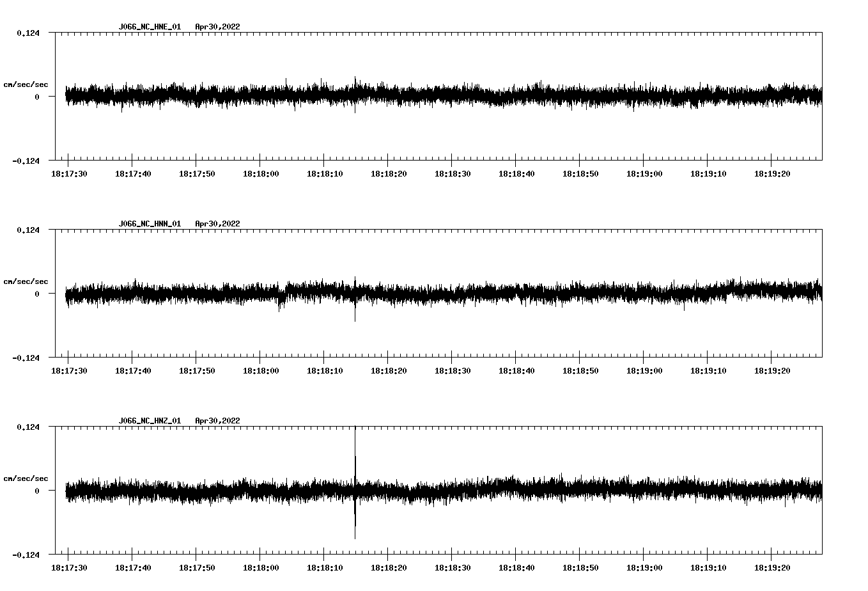This screenshot has height=591, width=868.
Task: Click the 18:17:50 time label under HNE plot
Action: click(x=197, y=173)
